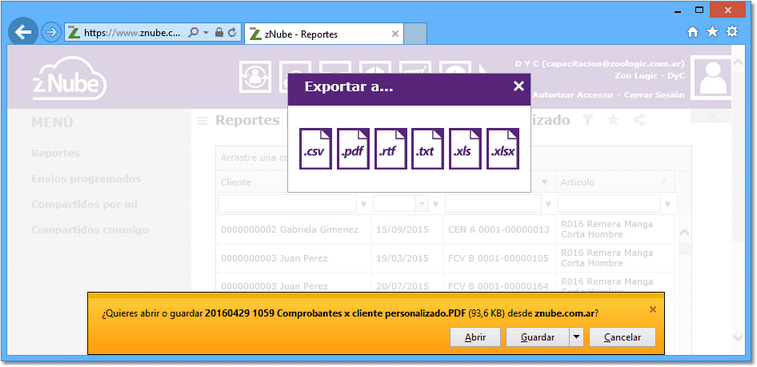Share the report via share icon
The image size is (757, 367).
coord(639,120)
